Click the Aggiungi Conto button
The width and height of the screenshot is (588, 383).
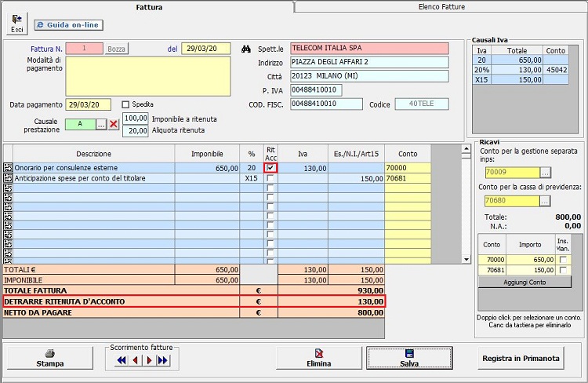point(524,282)
